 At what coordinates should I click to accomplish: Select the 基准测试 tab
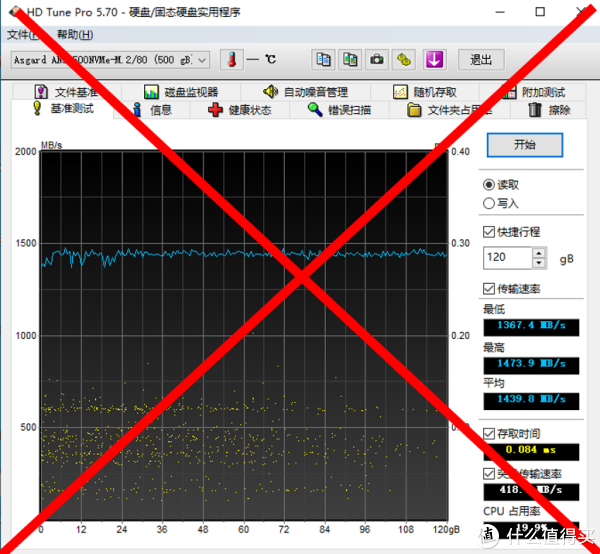[x=63, y=109]
